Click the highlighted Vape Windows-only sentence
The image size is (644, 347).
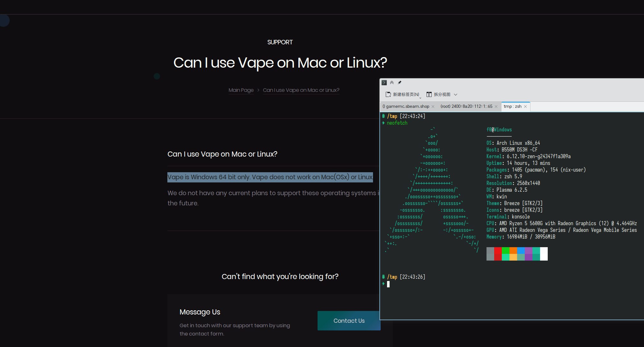[x=270, y=177]
